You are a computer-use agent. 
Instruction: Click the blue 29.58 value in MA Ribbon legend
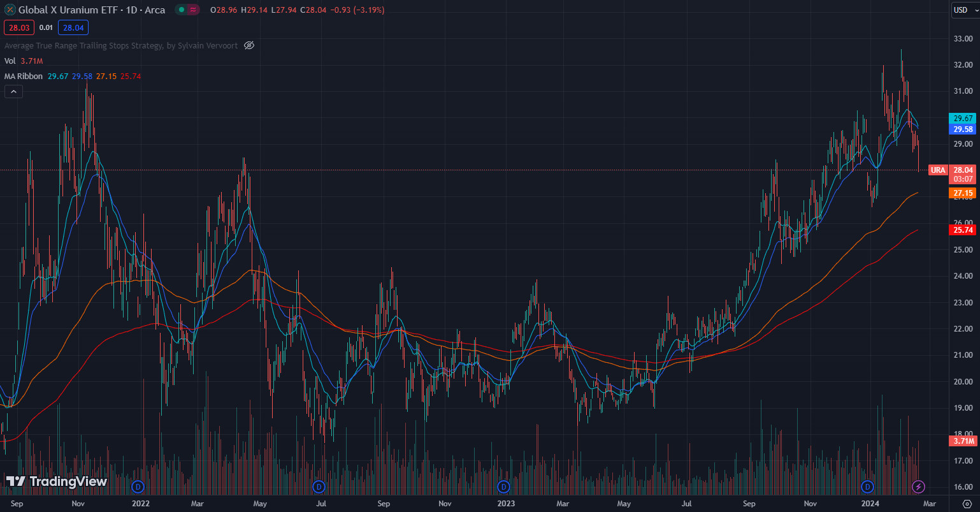click(82, 76)
